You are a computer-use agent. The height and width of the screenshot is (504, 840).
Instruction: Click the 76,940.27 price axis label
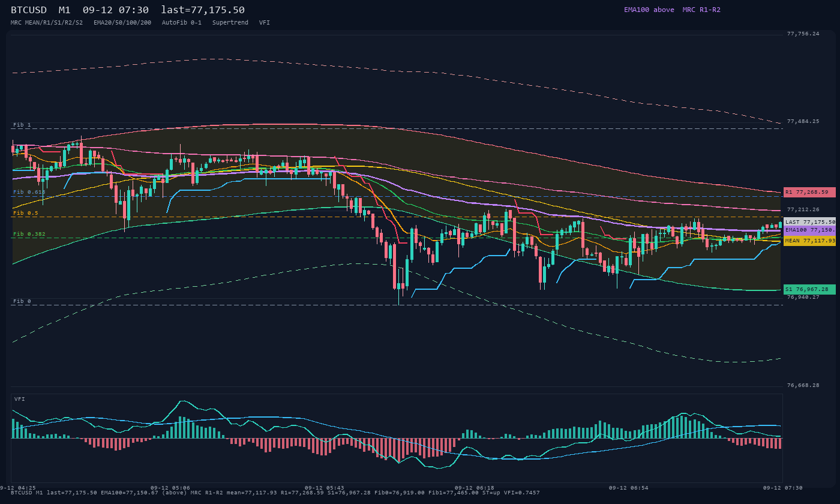[x=803, y=297]
